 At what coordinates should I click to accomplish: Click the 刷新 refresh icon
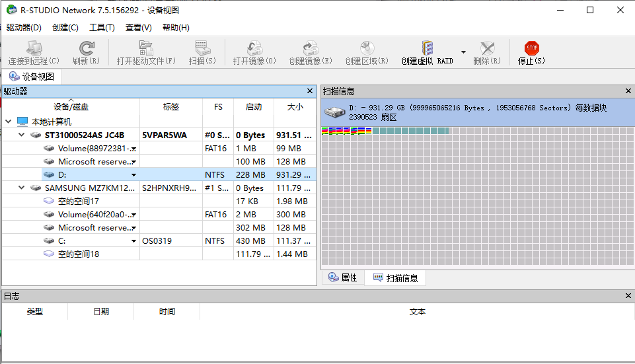tap(87, 48)
